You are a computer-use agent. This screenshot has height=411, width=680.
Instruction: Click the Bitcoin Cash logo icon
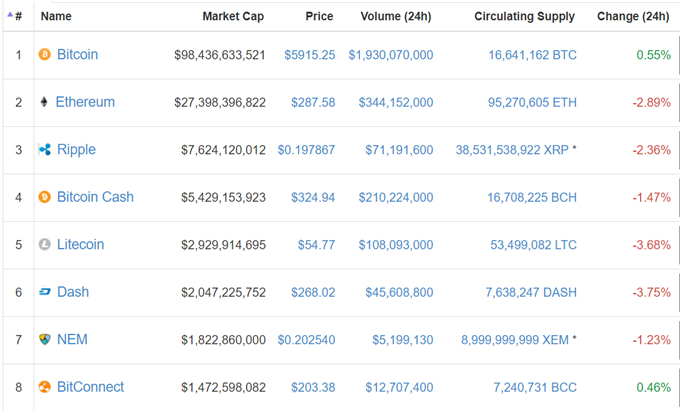[x=45, y=197]
